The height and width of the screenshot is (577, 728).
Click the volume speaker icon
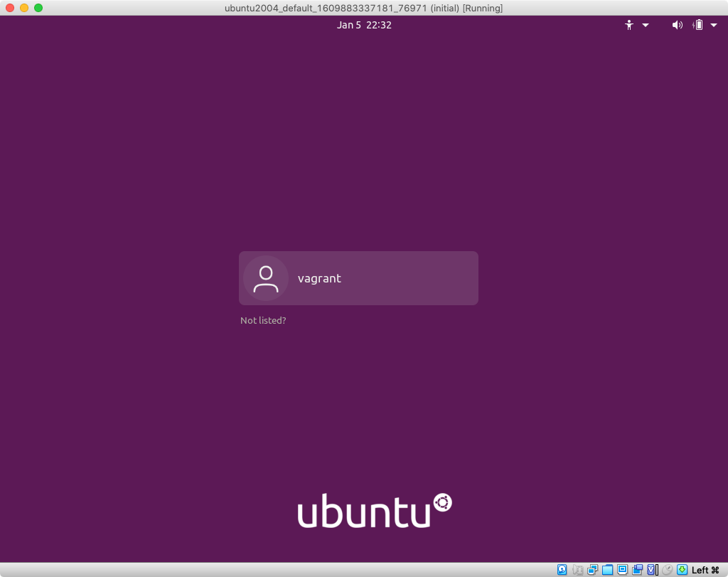[x=678, y=25]
